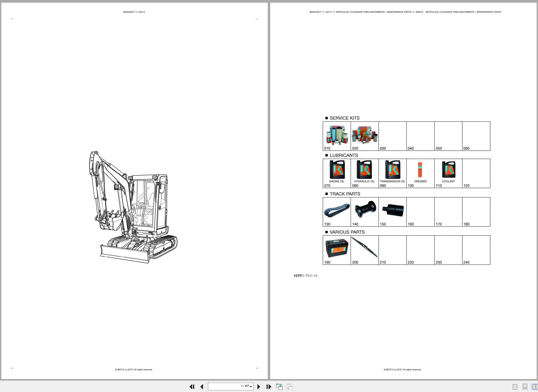Click empty cell labeled 060
Image resolution: width=538 pixels, height=392 pixels.
coord(476,136)
